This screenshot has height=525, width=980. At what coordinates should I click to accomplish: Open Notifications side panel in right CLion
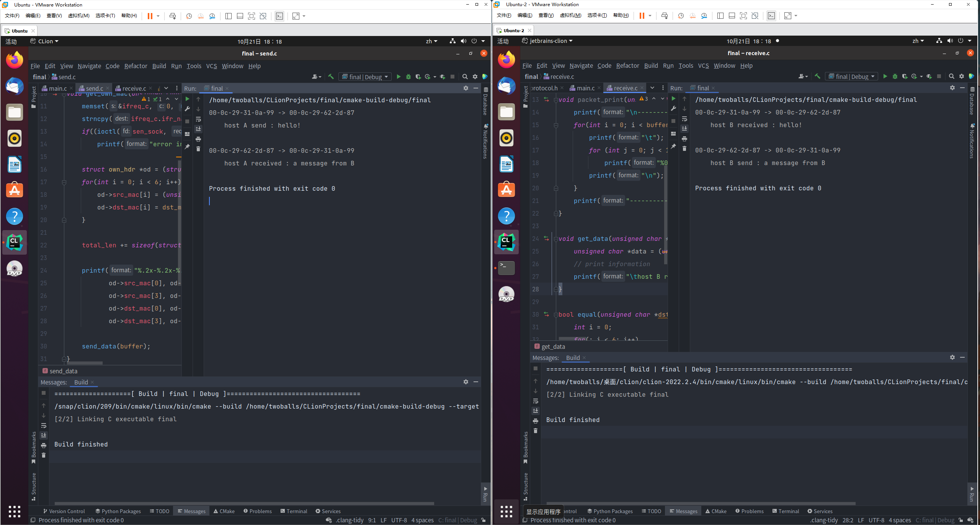(x=972, y=141)
